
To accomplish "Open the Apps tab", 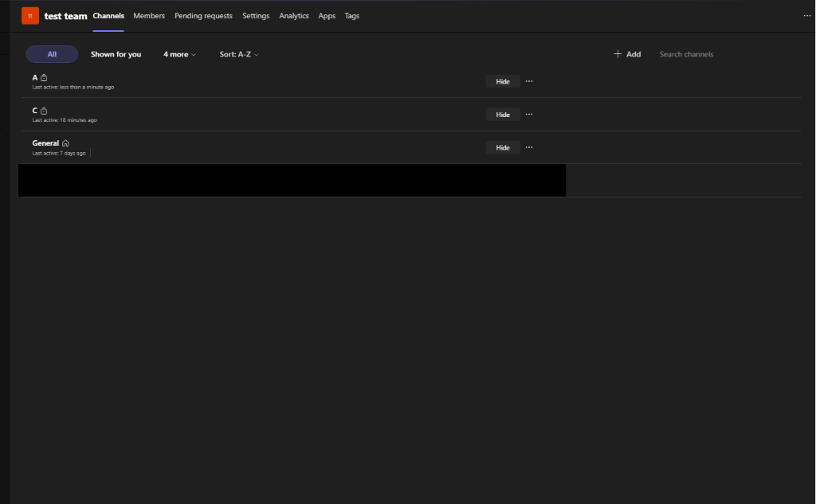I will [327, 16].
